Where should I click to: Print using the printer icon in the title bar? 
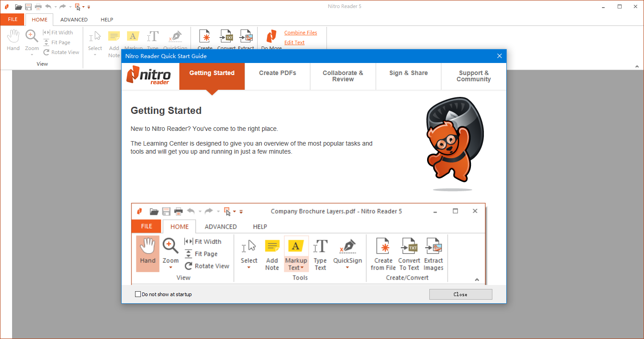pyautogui.click(x=38, y=7)
